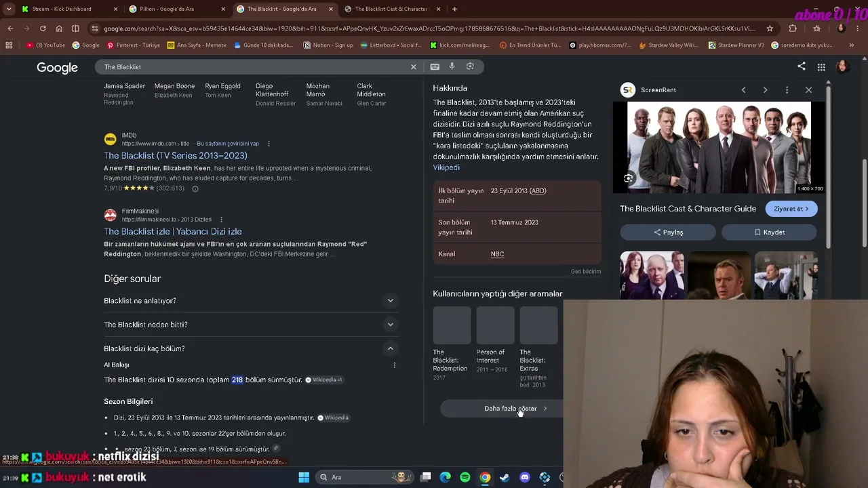Open The Blacklist izle | Yabancı Dizi izle result

[x=173, y=232]
